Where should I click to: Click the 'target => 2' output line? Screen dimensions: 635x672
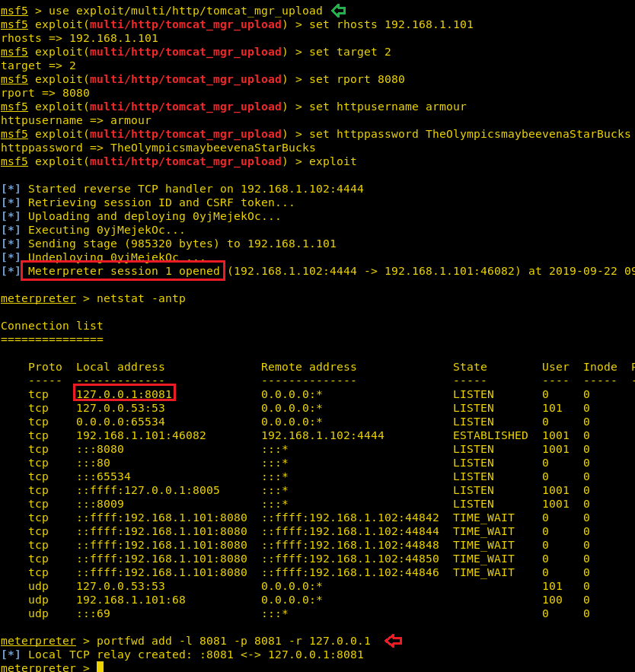38,66
